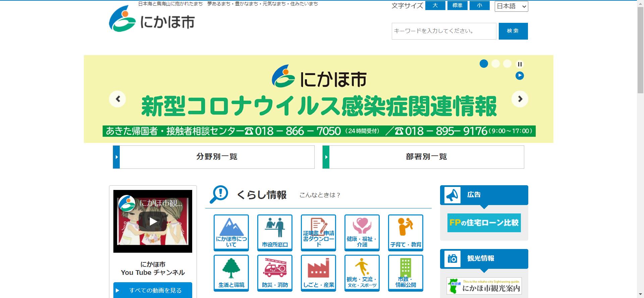Open the 部署別一覧 listing
Screen dimensions: 644x298
pyautogui.click(x=423, y=157)
